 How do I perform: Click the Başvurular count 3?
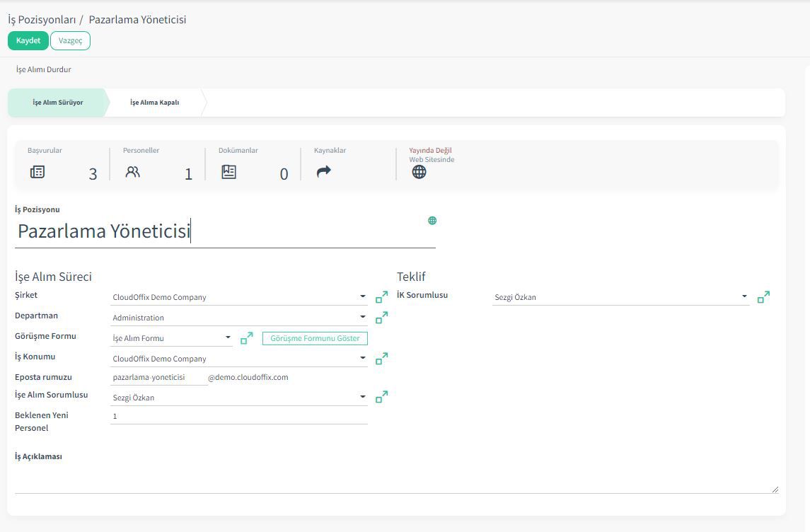point(93,174)
